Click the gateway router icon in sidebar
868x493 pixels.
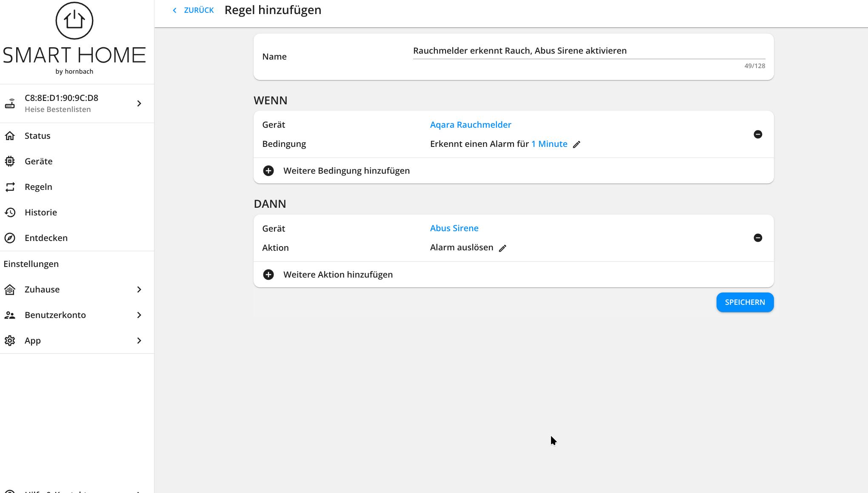point(10,103)
